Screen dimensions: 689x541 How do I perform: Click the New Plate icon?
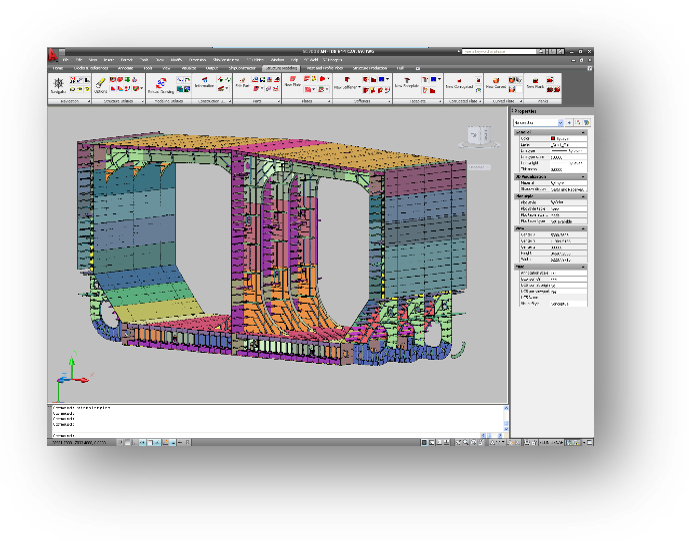(292, 81)
